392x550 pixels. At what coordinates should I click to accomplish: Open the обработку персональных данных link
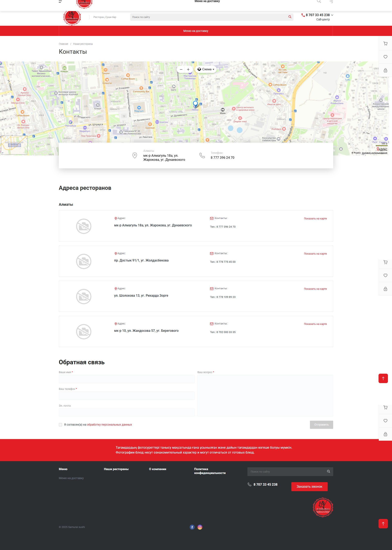click(x=109, y=425)
